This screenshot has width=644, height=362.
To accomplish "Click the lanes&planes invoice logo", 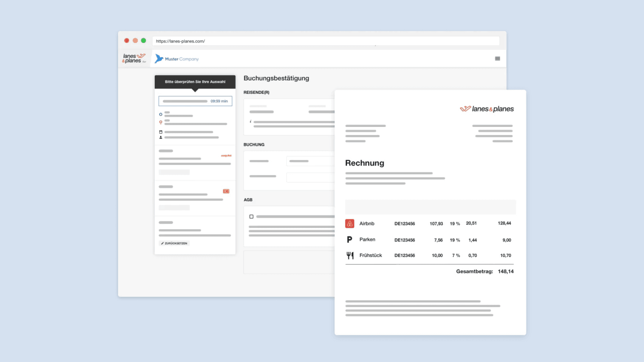I will (x=487, y=109).
